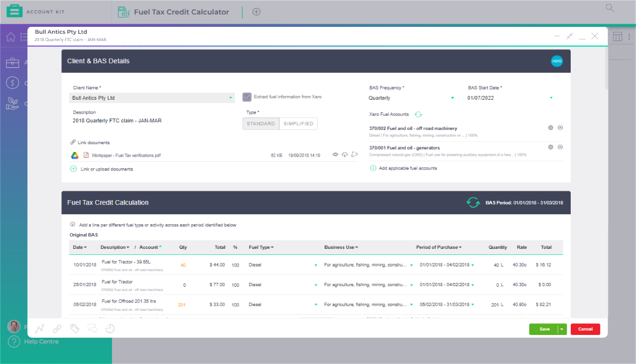Image resolution: width=636 pixels, height=364 pixels.
Task: Open the link attachment icon in the bottom toolbar
Action: (56, 328)
